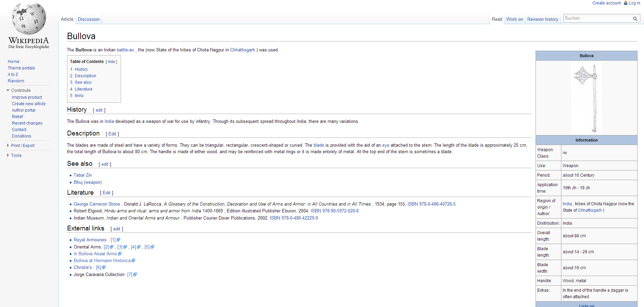The image size is (644, 307).
Task: Open the battle-ax link
Action: [125, 50]
